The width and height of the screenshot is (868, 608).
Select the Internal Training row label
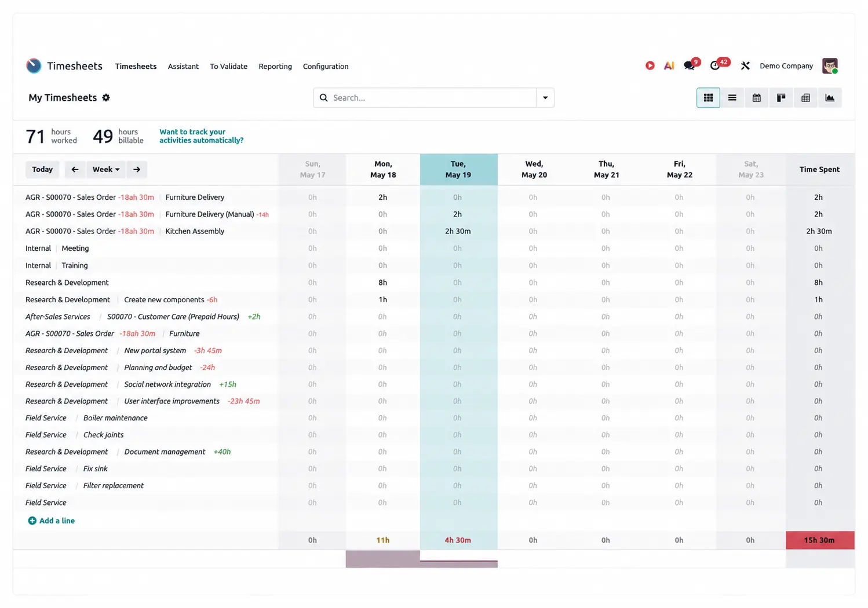tap(57, 265)
